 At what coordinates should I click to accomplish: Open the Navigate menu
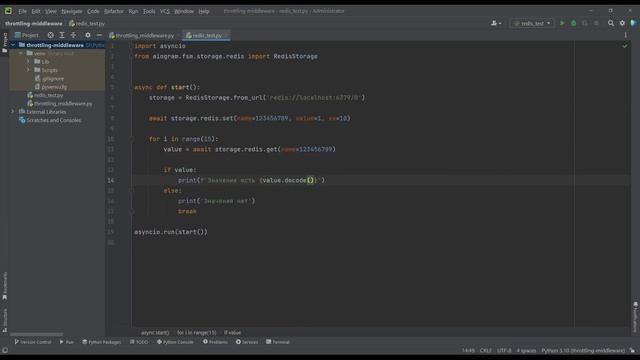tap(72, 11)
